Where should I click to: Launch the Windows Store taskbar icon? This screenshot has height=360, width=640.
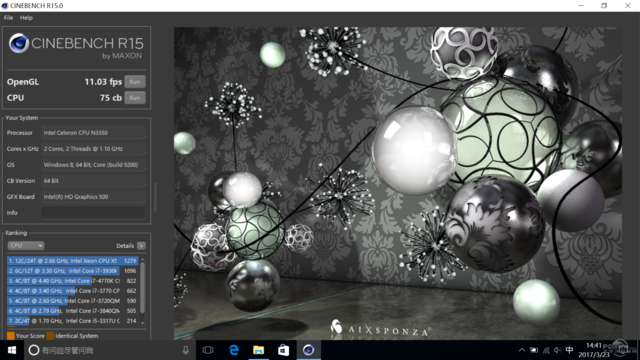click(x=283, y=350)
